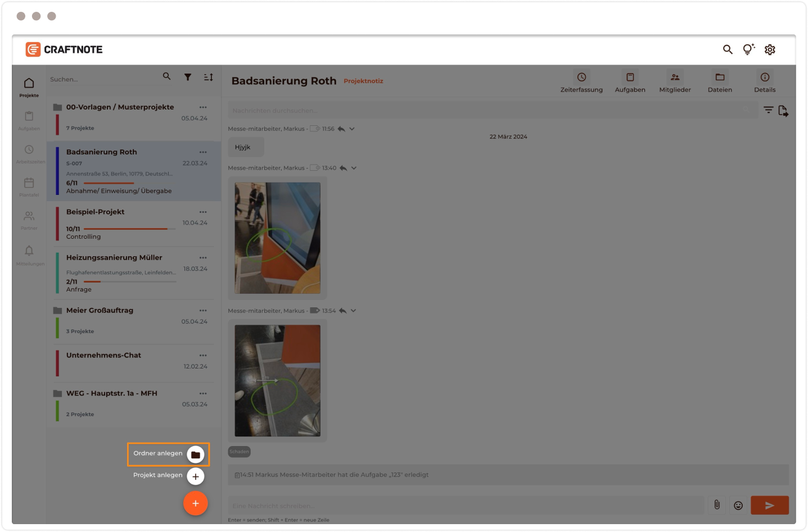The height and width of the screenshot is (532, 808).
Task: Open the emoji picker smiley
Action: tap(738, 506)
